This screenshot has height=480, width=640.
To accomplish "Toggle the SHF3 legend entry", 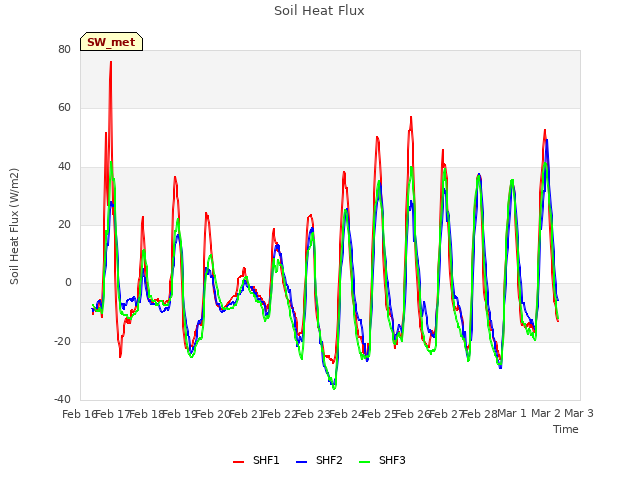I will [x=382, y=460].
